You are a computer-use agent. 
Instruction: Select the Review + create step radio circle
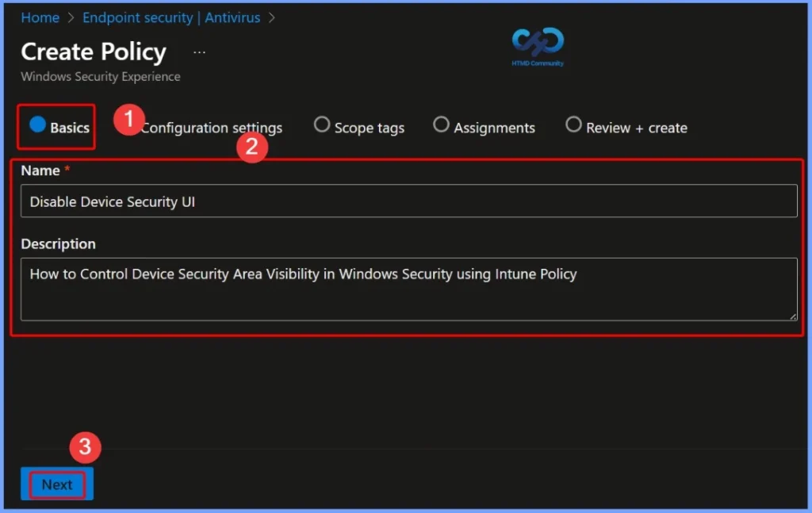pyautogui.click(x=573, y=124)
